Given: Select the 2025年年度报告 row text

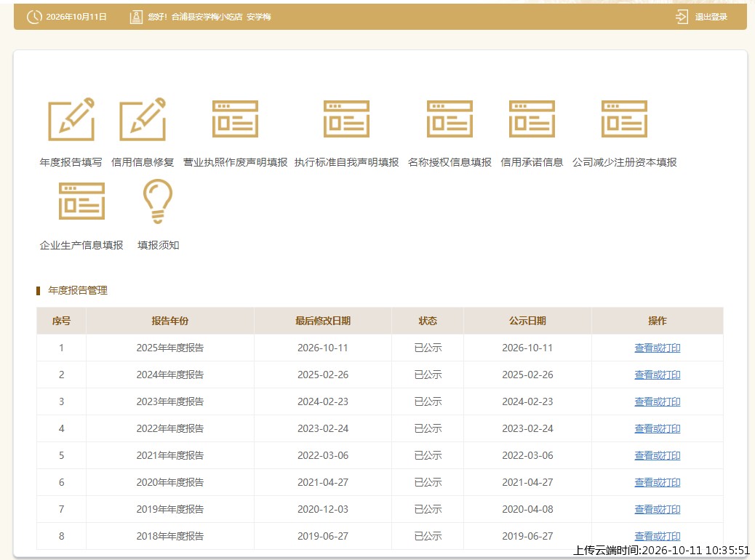Looking at the screenshot, I should click(170, 348).
